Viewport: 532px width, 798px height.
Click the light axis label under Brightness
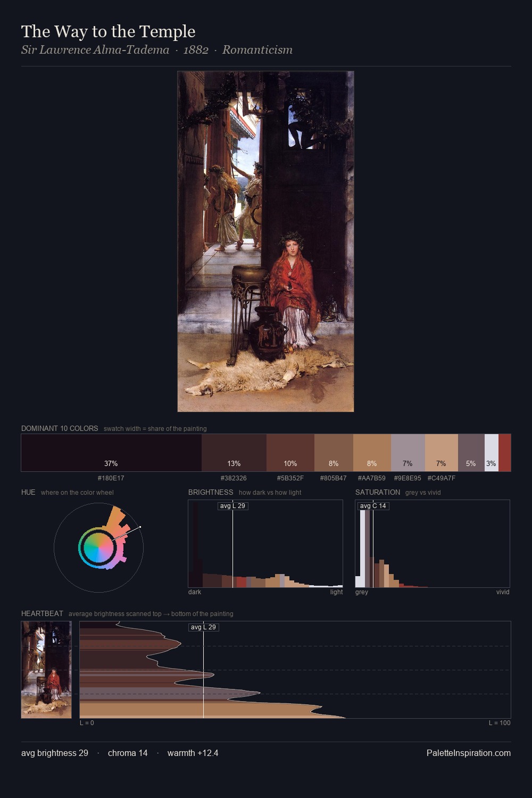336,592
